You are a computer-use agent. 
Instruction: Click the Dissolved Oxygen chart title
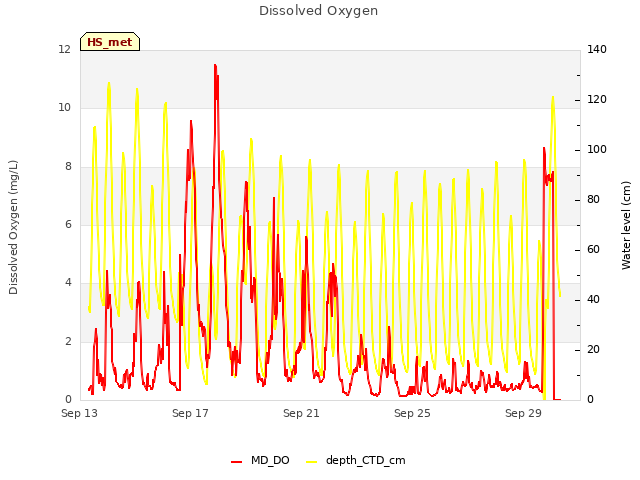click(318, 11)
